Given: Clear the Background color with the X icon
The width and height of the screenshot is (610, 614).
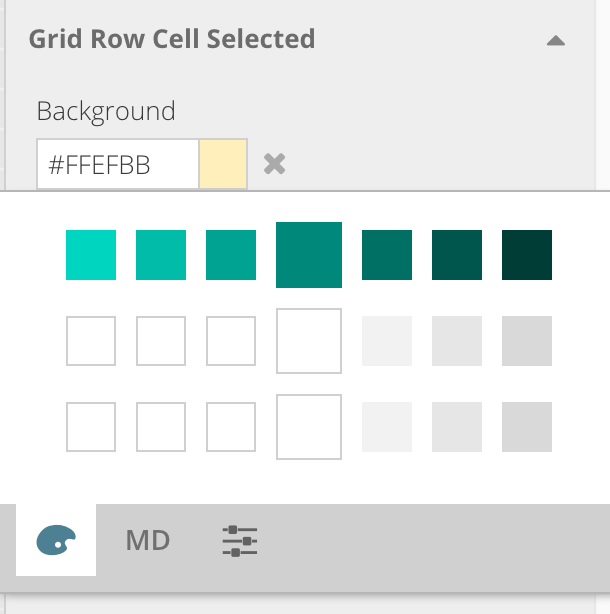Looking at the screenshot, I should pos(275,164).
